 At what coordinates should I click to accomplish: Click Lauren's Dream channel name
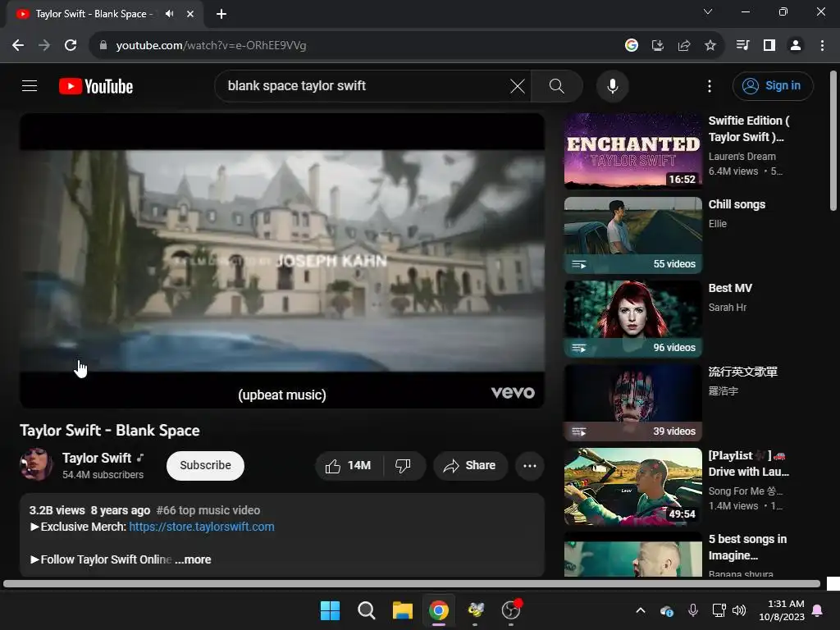[x=742, y=157]
